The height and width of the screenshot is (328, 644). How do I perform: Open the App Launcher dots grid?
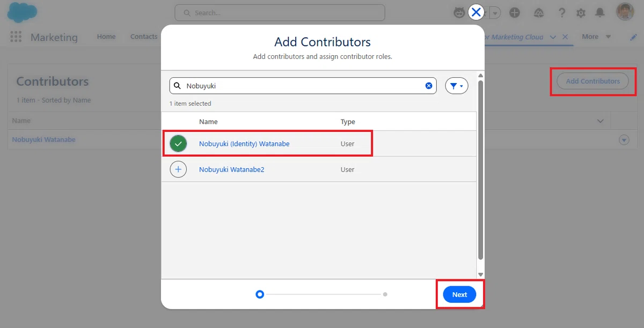tap(16, 36)
